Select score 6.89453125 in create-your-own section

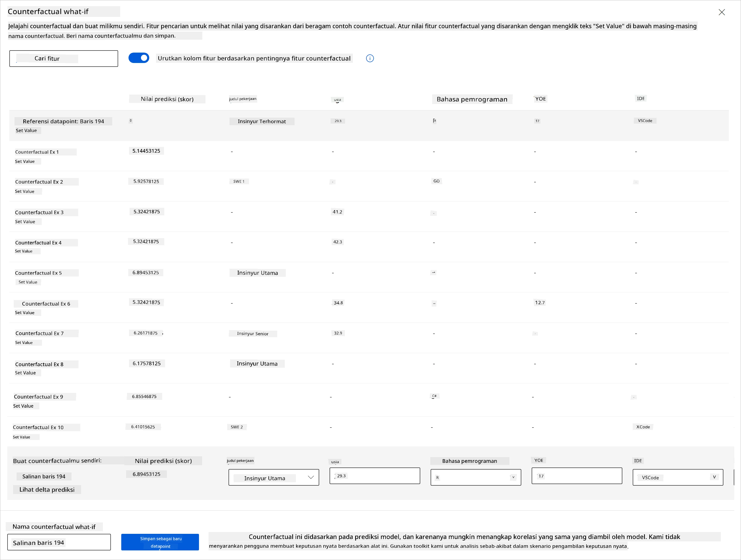(146, 474)
